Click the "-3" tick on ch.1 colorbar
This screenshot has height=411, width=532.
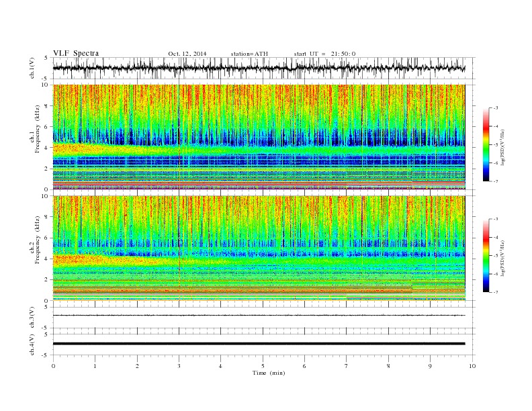[x=495, y=108]
